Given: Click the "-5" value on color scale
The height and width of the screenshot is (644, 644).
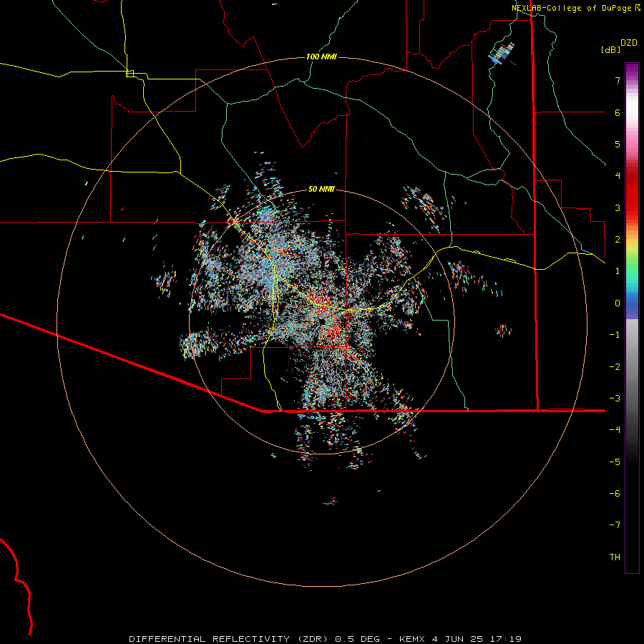Looking at the screenshot, I should (615, 462).
